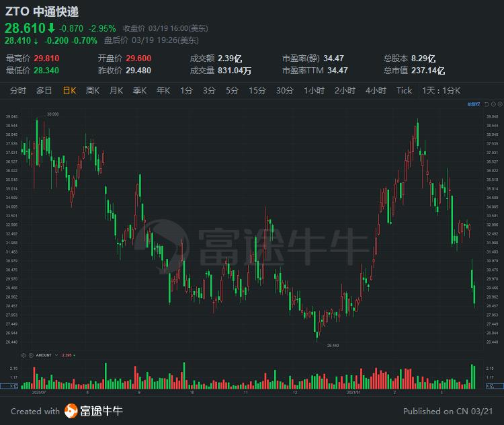The width and height of the screenshot is (504, 425).
Task: Select the 1天:1分K custom interval
Action: 442,91
